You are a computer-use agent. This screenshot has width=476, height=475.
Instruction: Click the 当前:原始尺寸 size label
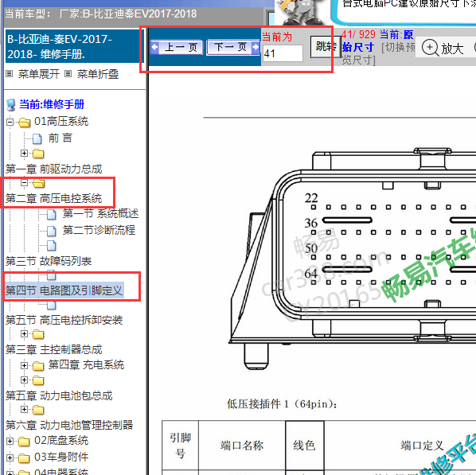click(x=378, y=41)
